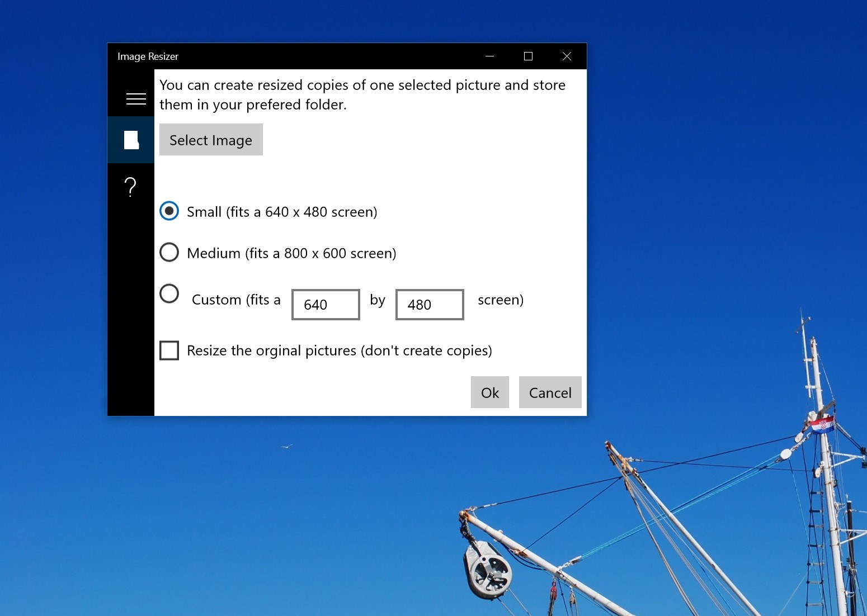Maximize the Image Resizer window
The width and height of the screenshot is (867, 616).
527,56
